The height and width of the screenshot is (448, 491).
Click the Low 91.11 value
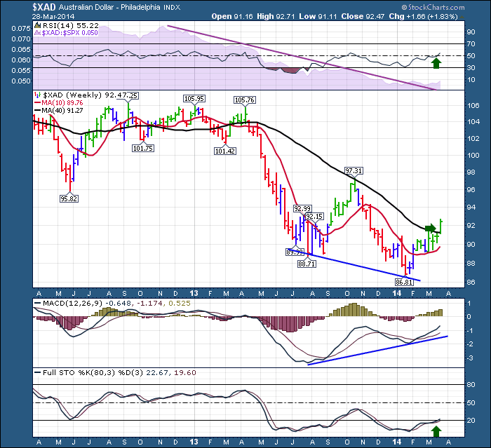click(318, 16)
